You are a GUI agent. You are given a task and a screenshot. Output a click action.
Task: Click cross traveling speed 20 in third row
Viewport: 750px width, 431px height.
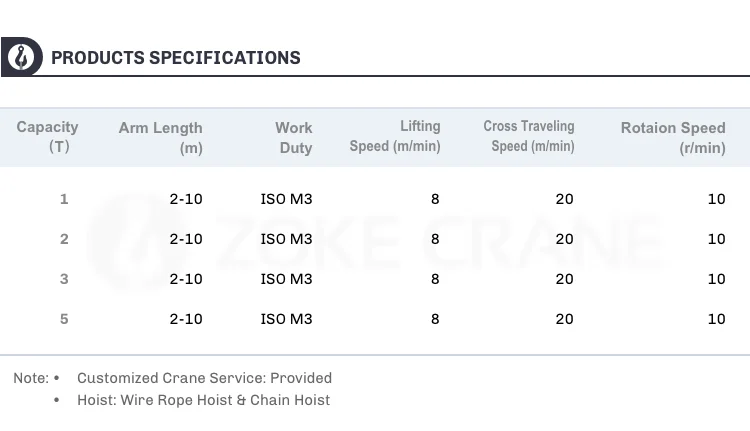(x=565, y=279)
